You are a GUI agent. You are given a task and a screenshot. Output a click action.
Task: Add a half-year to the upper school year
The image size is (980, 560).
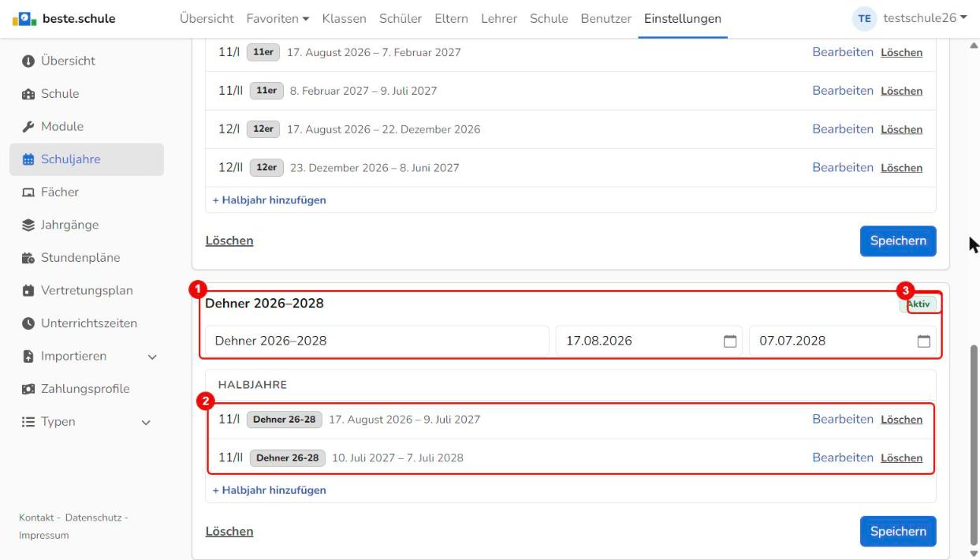tap(269, 200)
